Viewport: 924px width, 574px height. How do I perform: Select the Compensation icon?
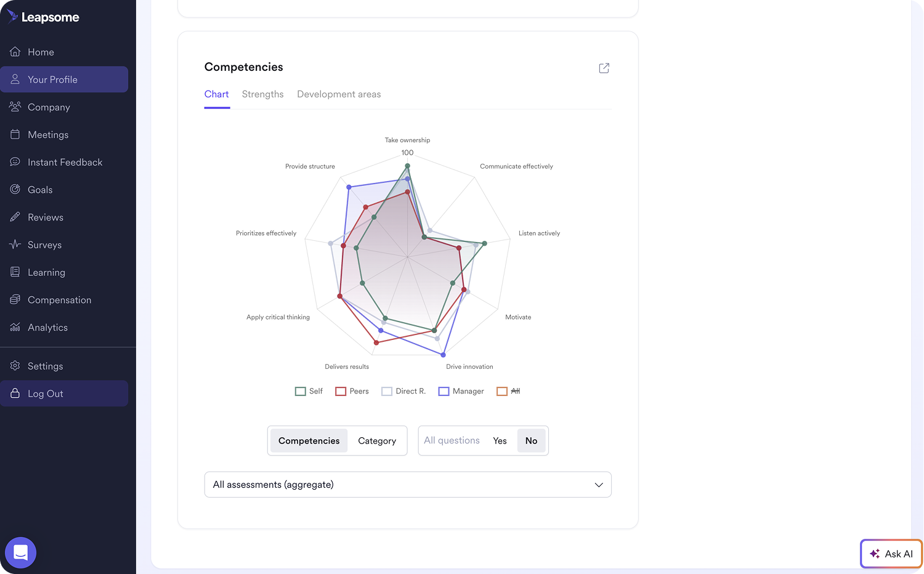pos(14,299)
